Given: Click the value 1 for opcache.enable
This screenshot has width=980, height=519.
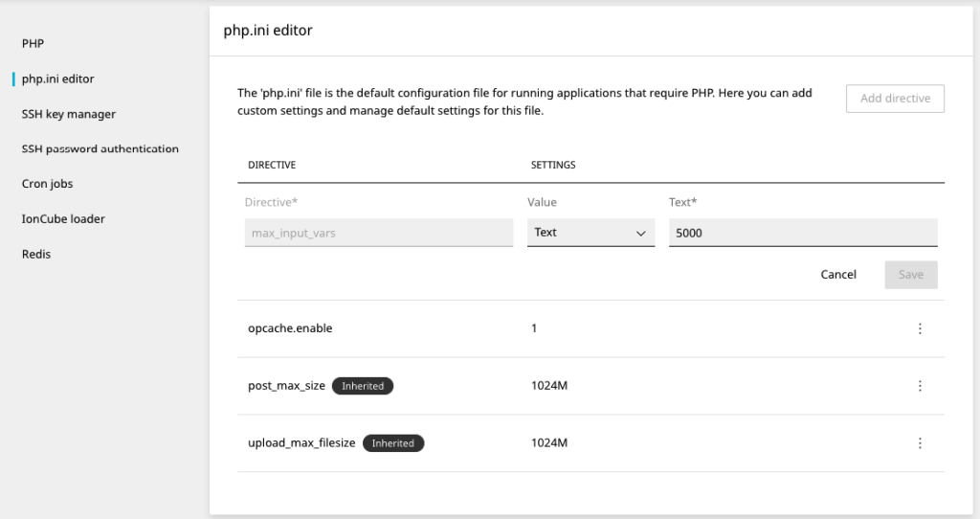Looking at the screenshot, I should (x=534, y=328).
